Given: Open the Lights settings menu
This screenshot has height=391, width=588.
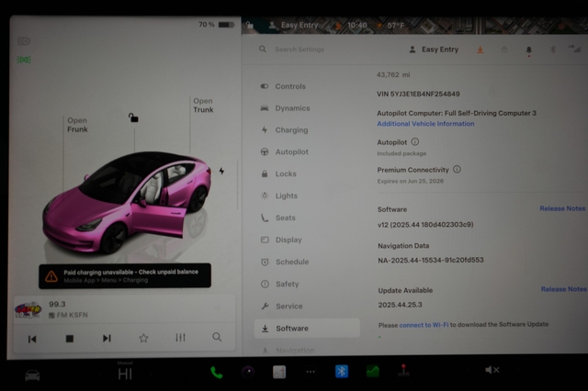Looking at the screenshot, I should point(278,195).
